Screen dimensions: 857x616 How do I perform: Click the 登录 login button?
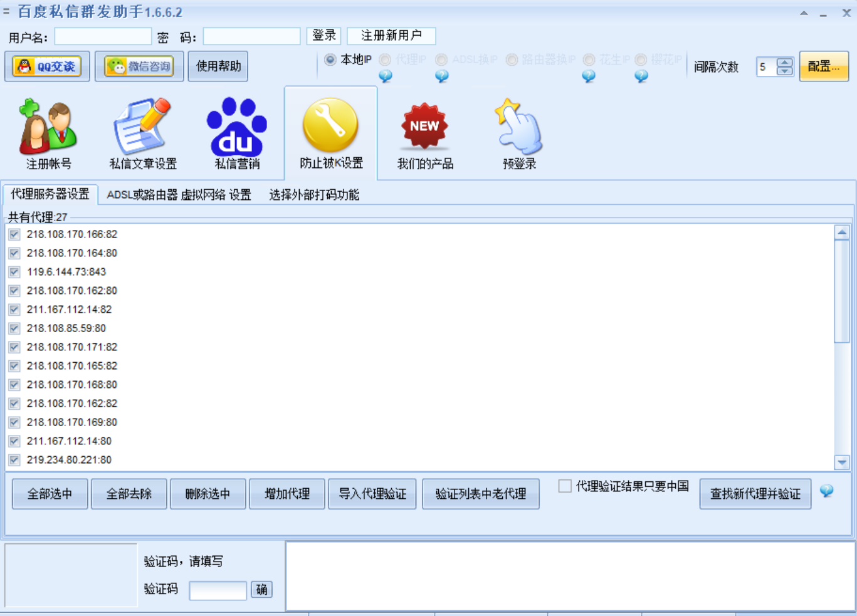(324, 36)
